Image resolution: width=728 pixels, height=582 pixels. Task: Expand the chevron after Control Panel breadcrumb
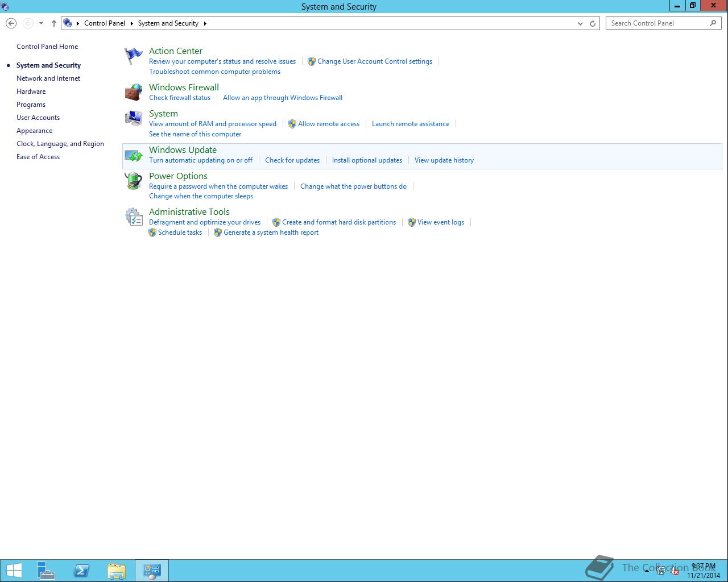[x=131, y=23]
